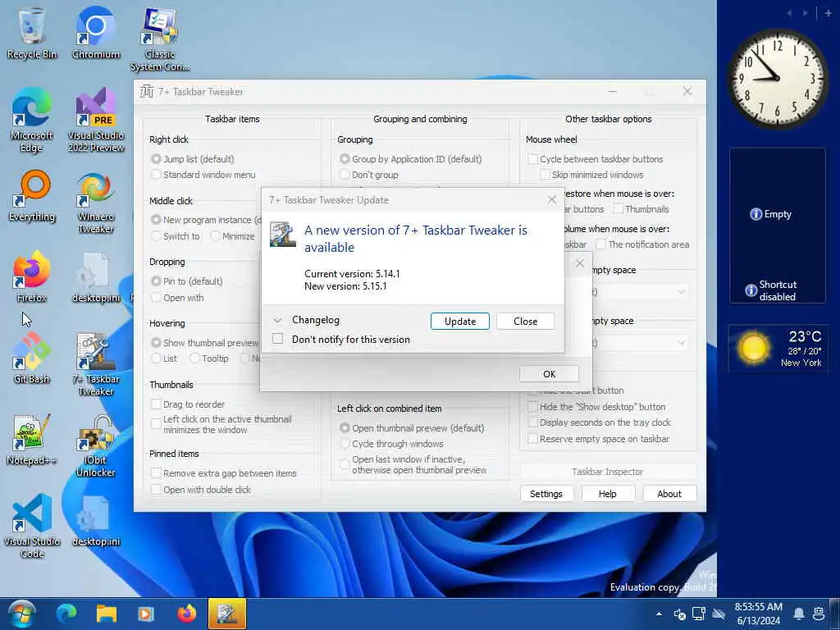
Task: Click Update in the update dialog
Action: (459, 321)
